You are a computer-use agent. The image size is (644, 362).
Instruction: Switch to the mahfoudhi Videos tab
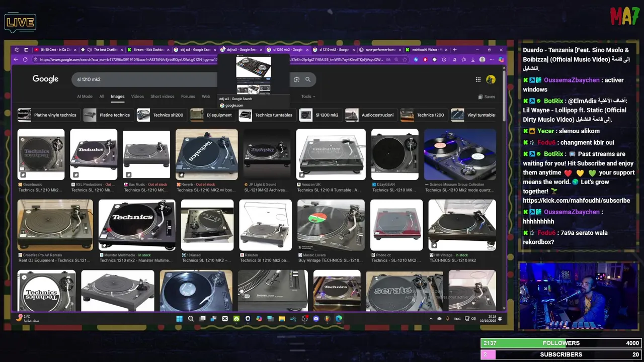427,50
